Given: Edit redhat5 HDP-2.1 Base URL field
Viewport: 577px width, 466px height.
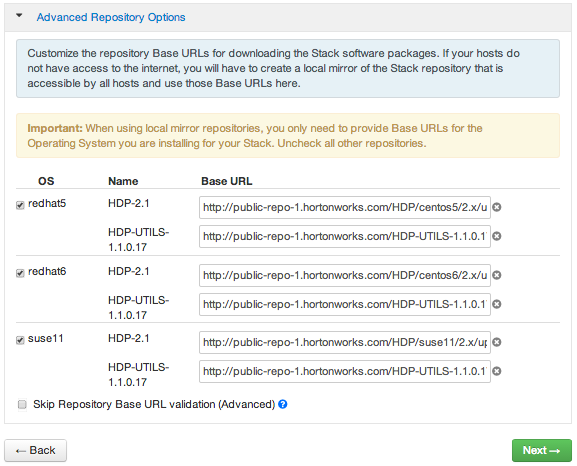Looking at the screenshot, I should (345, 207).
